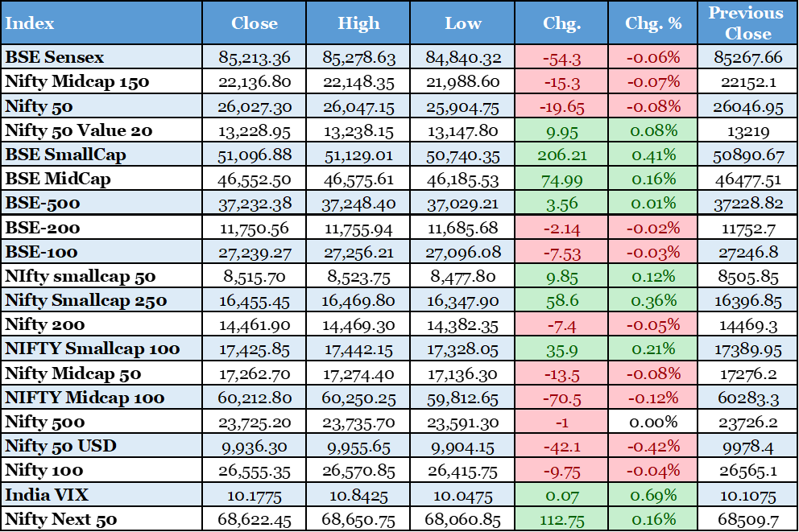Select the BSE Sensex row label
799x532 pixels.
[x=55, y=57]
